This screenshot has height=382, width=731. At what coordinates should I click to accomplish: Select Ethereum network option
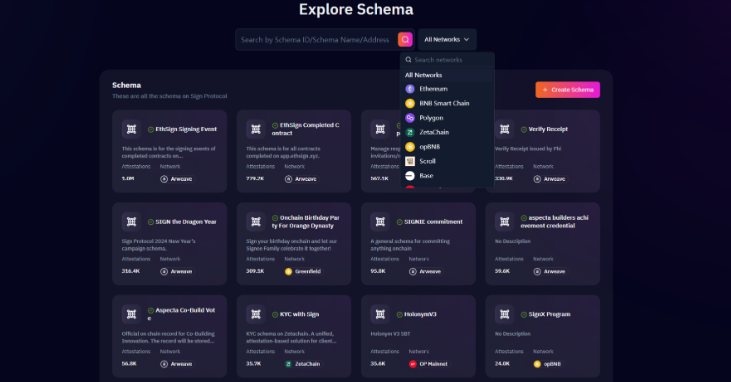(x=448, y=89)
